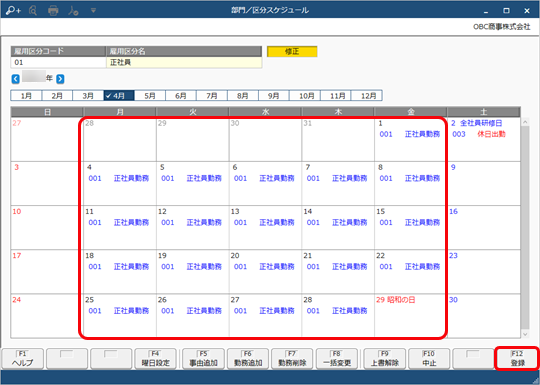540x385 pixels.
Task: Select the Saturday day 23 cell
Action: tap(484, 272)
